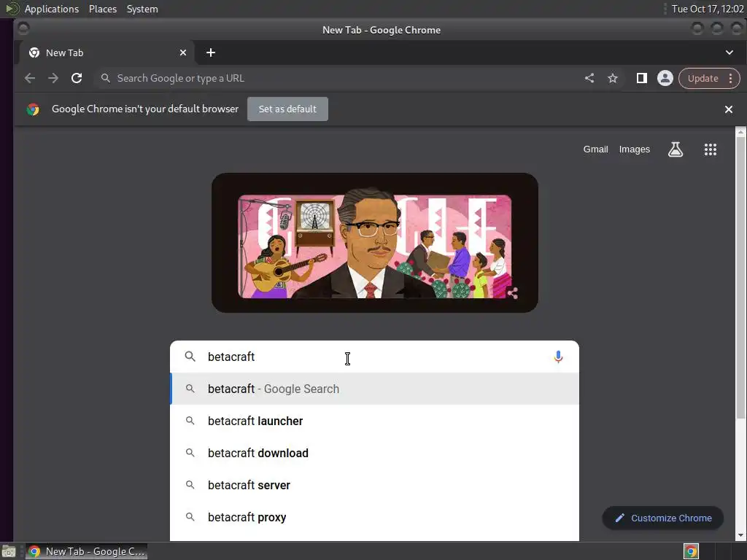
Task: Expand the tab search dropdown arrow
Action: 729,52
